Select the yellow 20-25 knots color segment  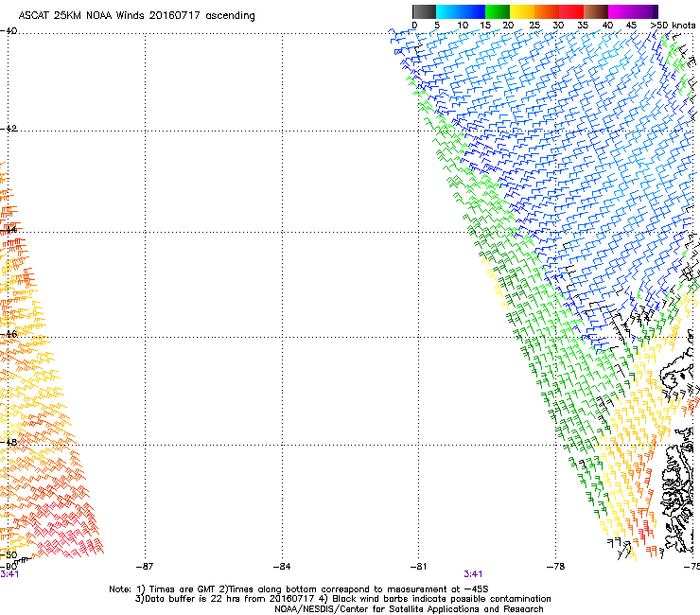click(522, 11)
